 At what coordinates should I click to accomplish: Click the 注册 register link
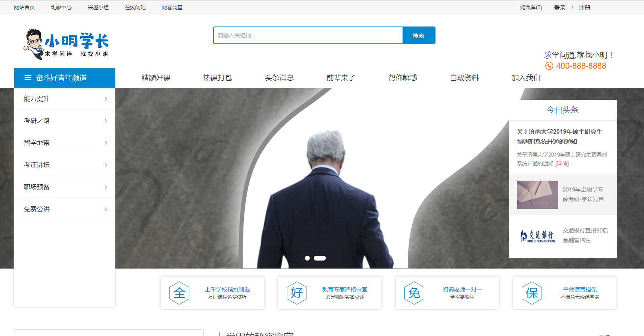click(x=585, y=8)
